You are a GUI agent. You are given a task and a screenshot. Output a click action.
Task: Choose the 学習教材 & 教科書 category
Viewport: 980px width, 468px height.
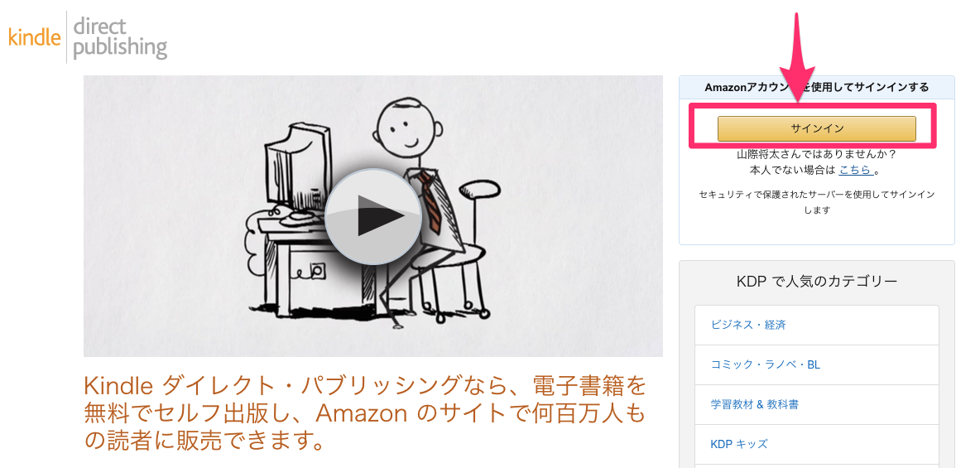tap(816, 405)
